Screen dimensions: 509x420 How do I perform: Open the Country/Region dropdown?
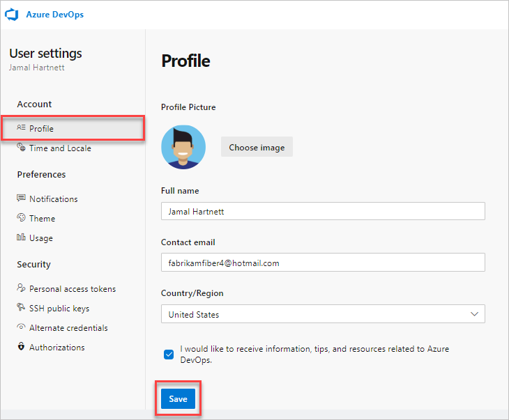pos(322,314)
